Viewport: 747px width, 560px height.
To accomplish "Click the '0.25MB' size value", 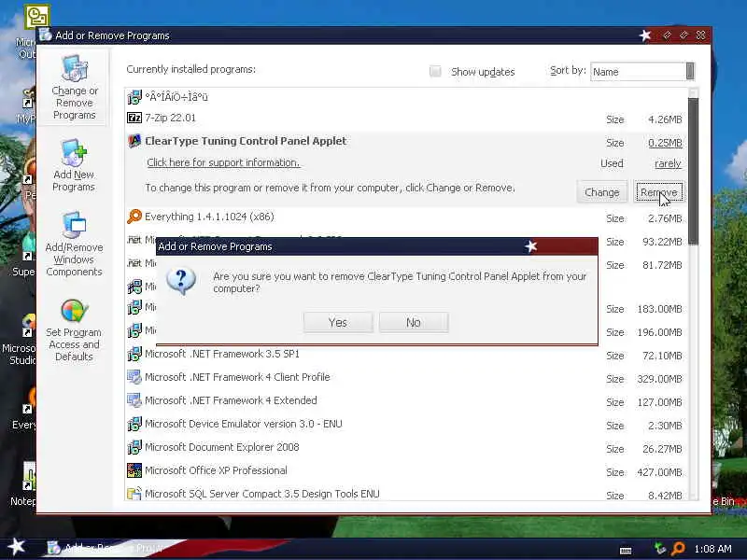I will click(x=665, y=143).
